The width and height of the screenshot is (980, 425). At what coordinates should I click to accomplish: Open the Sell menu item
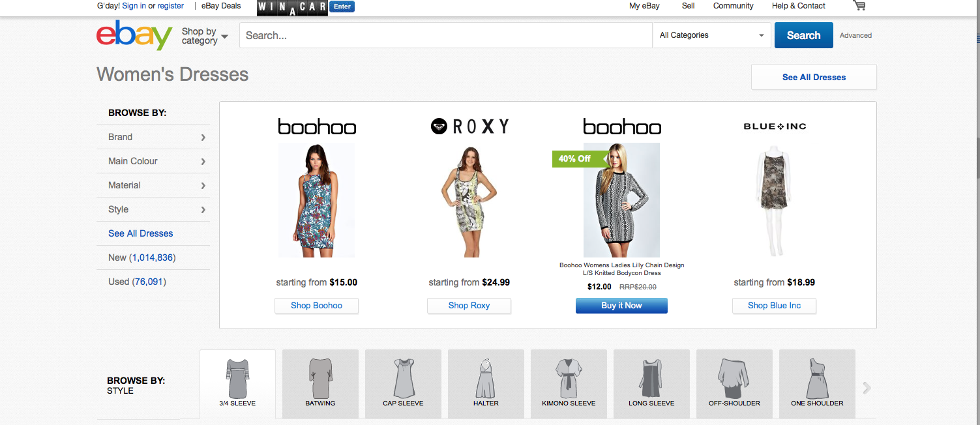coord(688,6)
